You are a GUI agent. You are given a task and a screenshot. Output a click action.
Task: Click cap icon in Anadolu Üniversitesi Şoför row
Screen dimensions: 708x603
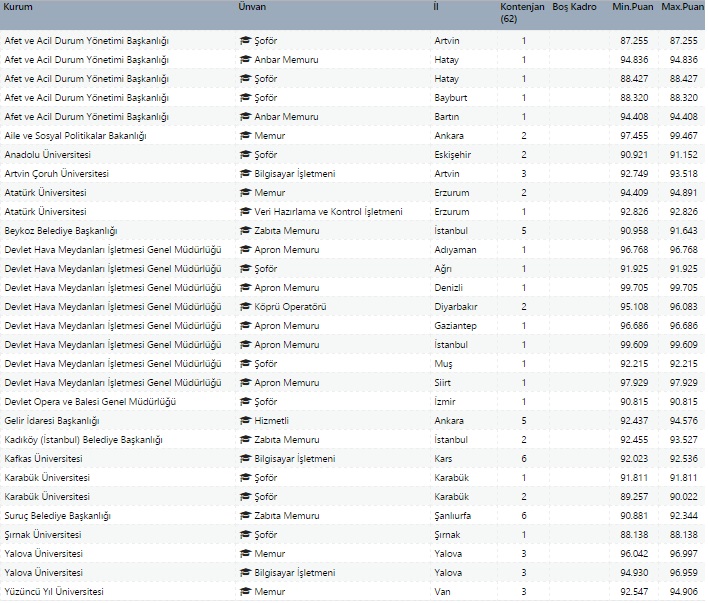pyautogui.click(x=245, y=155)
